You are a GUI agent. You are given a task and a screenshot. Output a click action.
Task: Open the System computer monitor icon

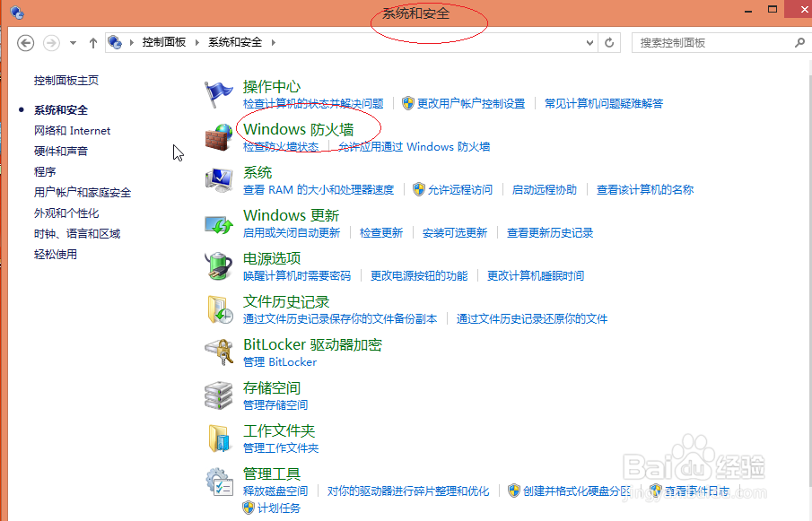point(219,180)
